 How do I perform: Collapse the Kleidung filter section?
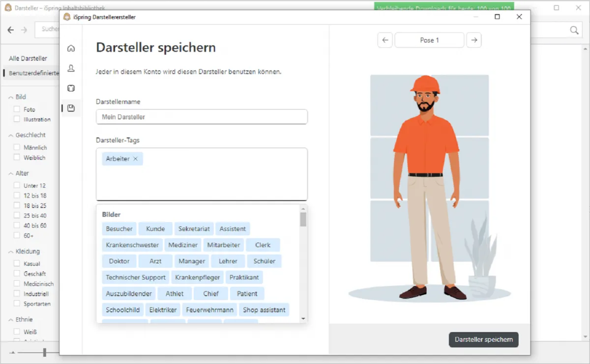tap(11, 252)
